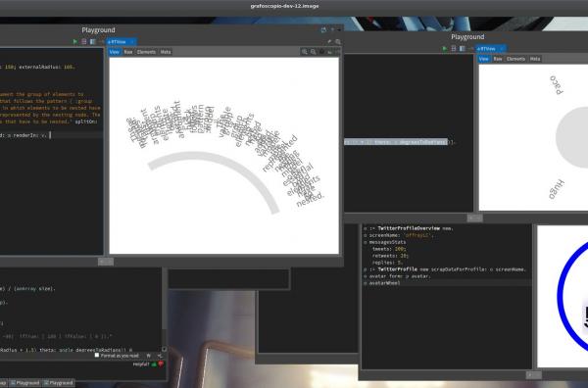Open Meta tab in right Playground inspector
This screenshot has height=388, width=588.
click(535, 59)
